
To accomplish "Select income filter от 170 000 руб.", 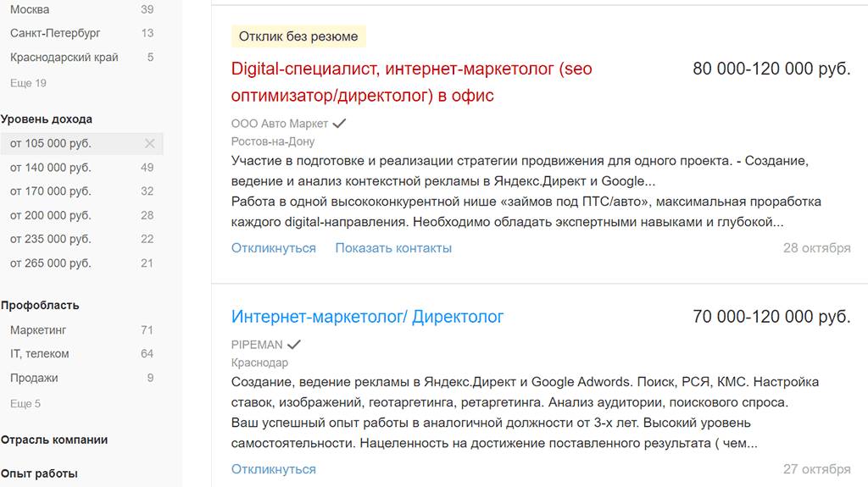I will [x=51, y=191].
